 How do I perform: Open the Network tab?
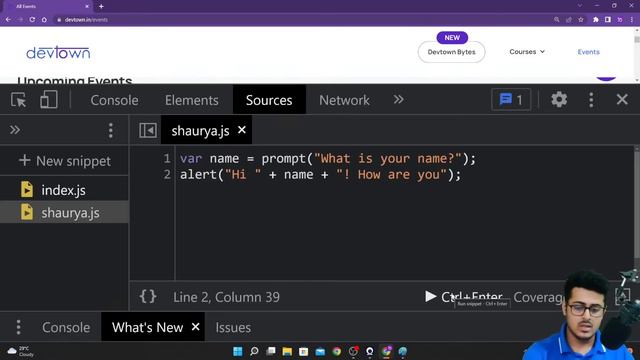pos(344,100)
